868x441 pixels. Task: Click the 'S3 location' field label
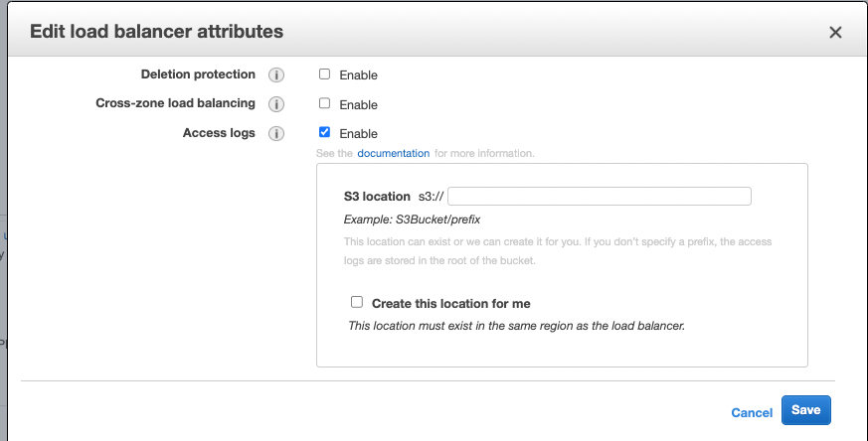click(x=376, y=197)
